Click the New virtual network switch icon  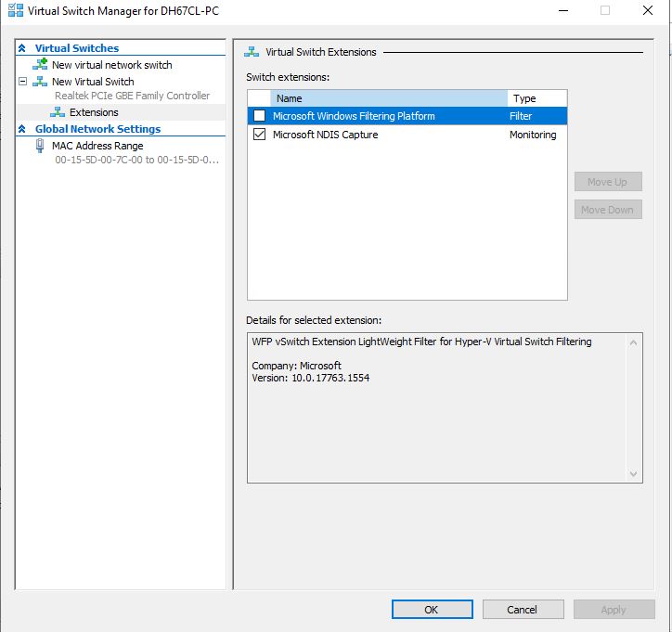tap(40, 65)
